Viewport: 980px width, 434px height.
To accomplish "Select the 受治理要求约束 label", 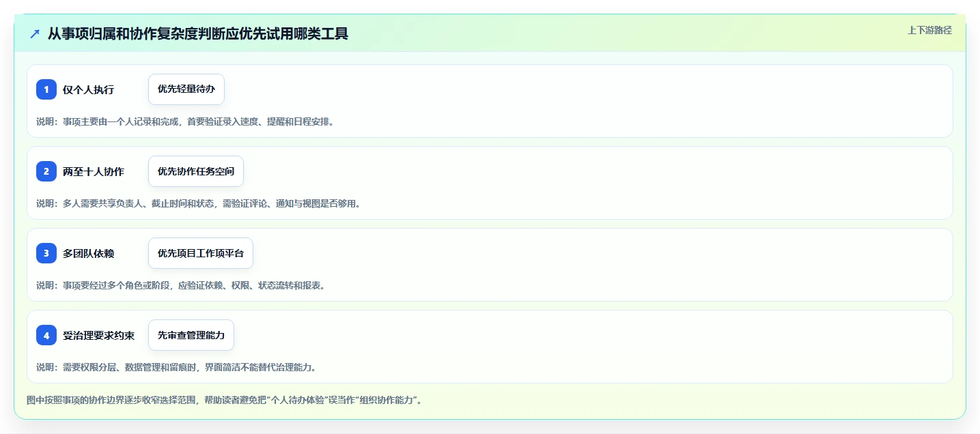I will pyautogui.click(x=98, y=335).
